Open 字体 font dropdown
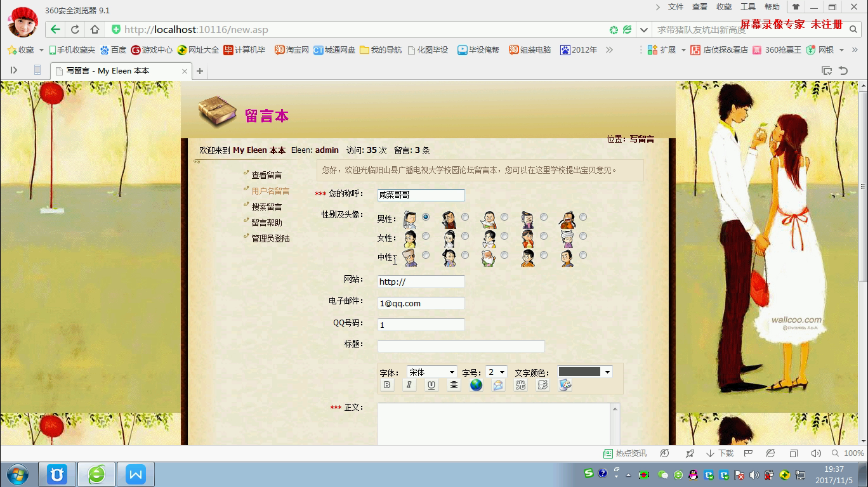This screenshot has height=487, width=868. [x=432, y=372]
